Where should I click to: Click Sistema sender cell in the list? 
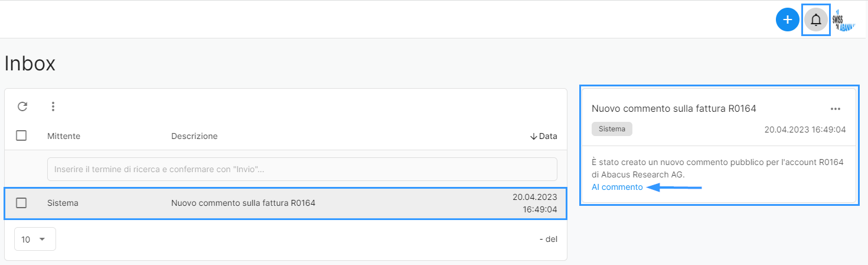point(63,203)
